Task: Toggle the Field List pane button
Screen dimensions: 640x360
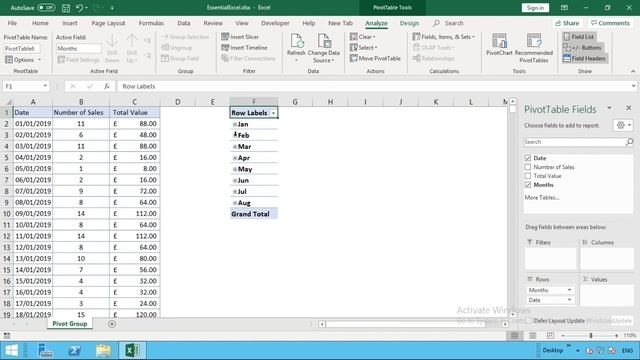Action: pos(579,37)
